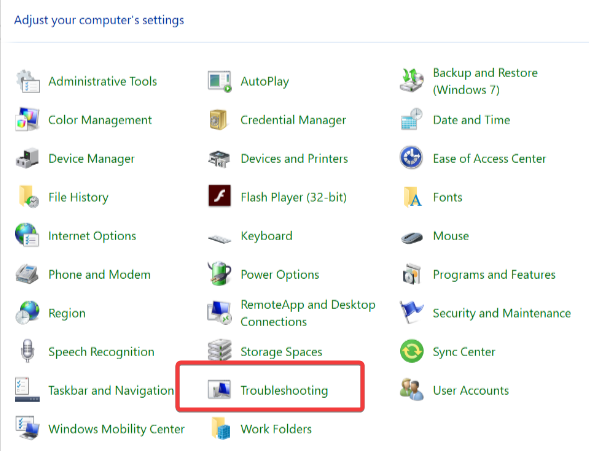Open the Backup and Restore (Windows 7) link
The width and height of the screenshot is (589, 451).
[x=485, y=81]
